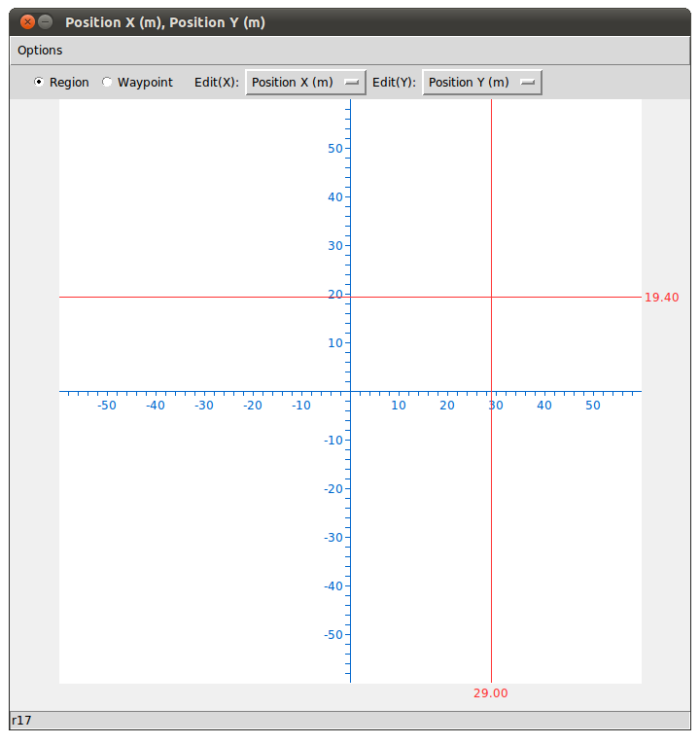This screenshot has height=744, width=700.
Task: Click the red 29.00 value label
Action: point(490,693)
